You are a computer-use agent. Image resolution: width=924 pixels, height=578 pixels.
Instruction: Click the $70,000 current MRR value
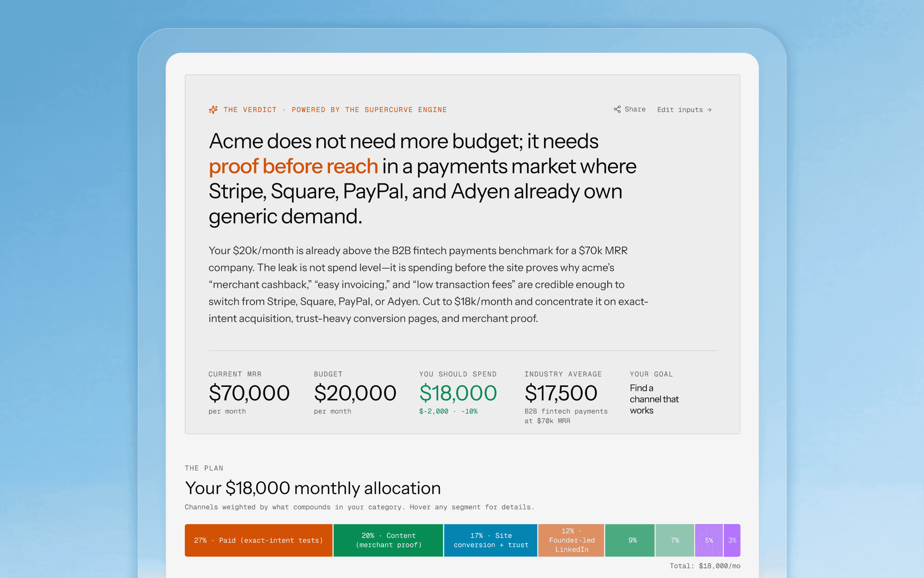(x=249, y=393)
